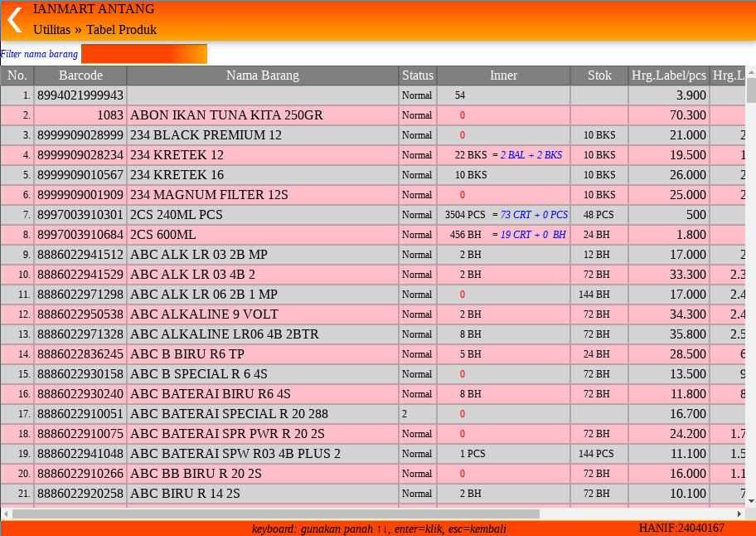The image size is (756, 536).
Task: Click barcode 8886022910051
Action: (80, 414)
